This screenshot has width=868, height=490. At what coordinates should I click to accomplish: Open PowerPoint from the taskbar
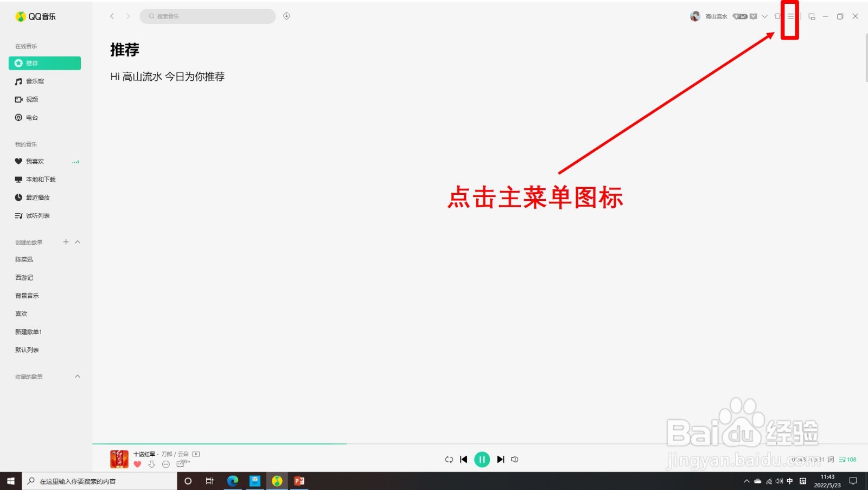299,481
